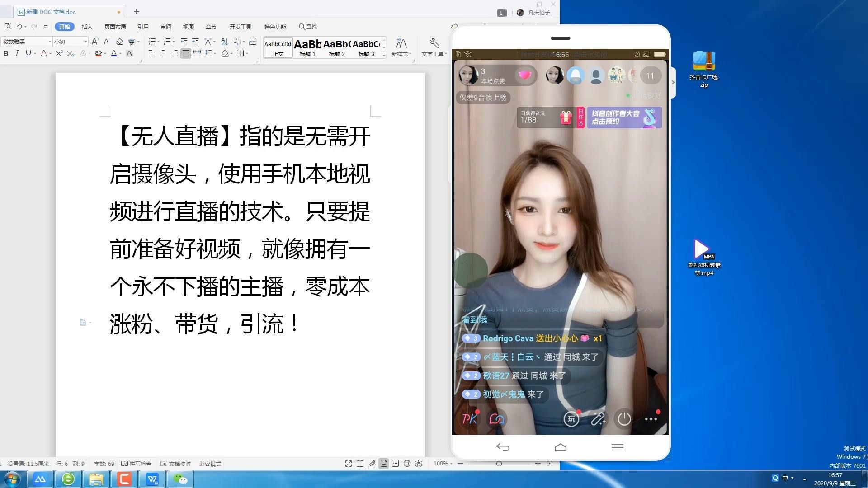Open the three-dot more menu in stream

pyautogui.click(x=651, y=419)
